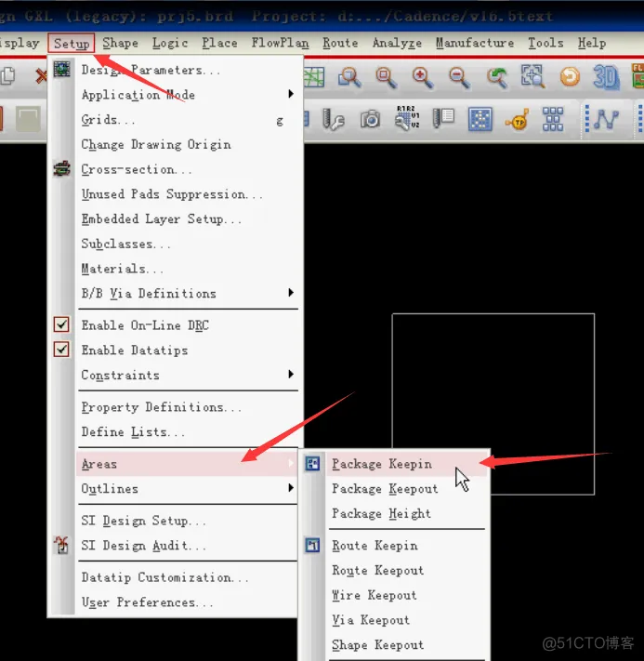Open the Help menu

point(592,43)
